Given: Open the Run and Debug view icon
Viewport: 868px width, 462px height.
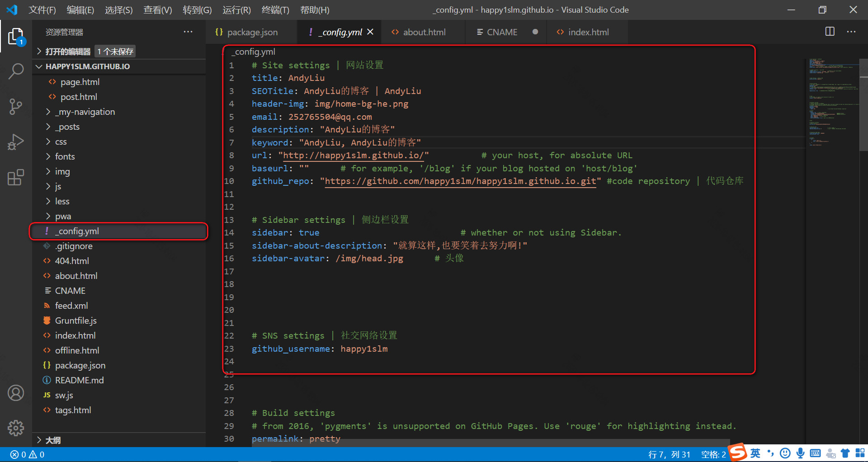Looking at the screenshot, I should (x=16, y=142).
